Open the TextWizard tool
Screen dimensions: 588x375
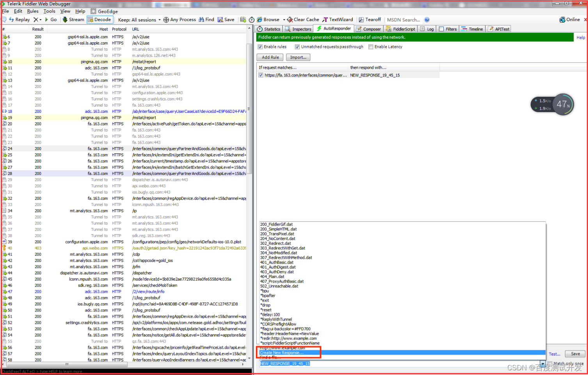(x=338, y=20)
